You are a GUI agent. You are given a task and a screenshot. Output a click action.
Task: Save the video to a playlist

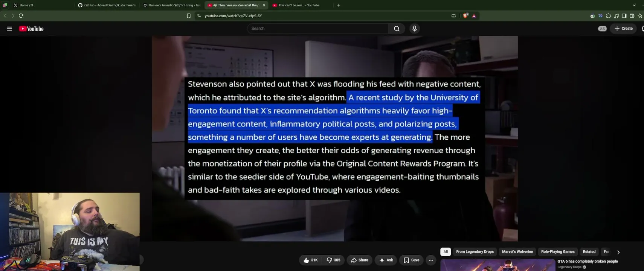412,260
